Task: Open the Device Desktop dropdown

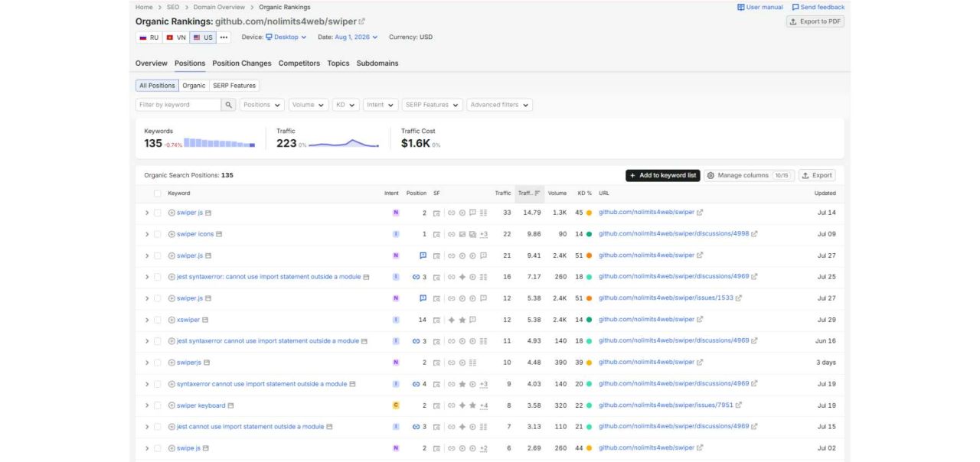Action: 286,37
